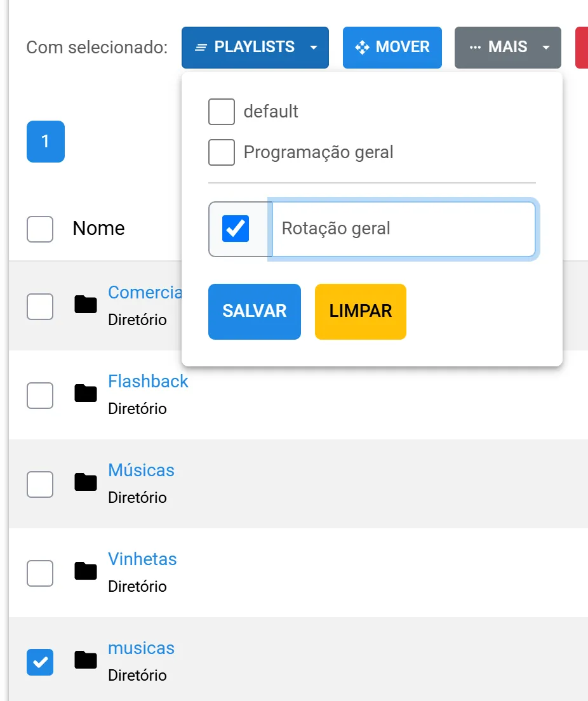Click the Mover button

[392, 48]
